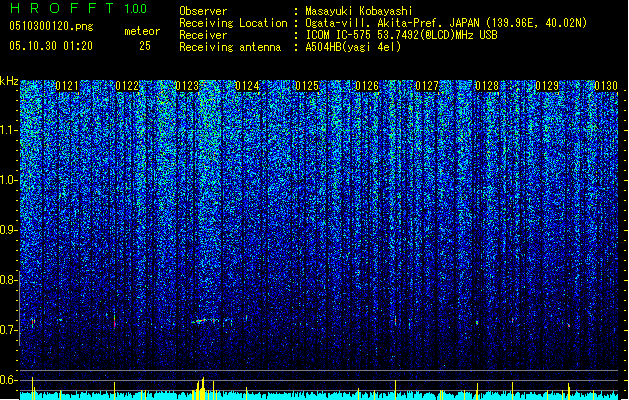Click the 'meteor' count label
This screenshot has width=629, height=400.
click(142, 31)
